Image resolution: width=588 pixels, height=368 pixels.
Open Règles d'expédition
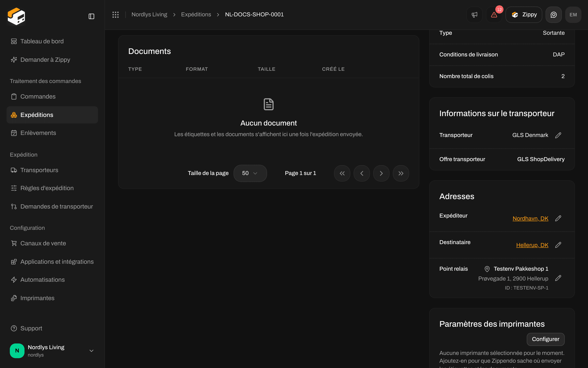(x=52, y=188)
